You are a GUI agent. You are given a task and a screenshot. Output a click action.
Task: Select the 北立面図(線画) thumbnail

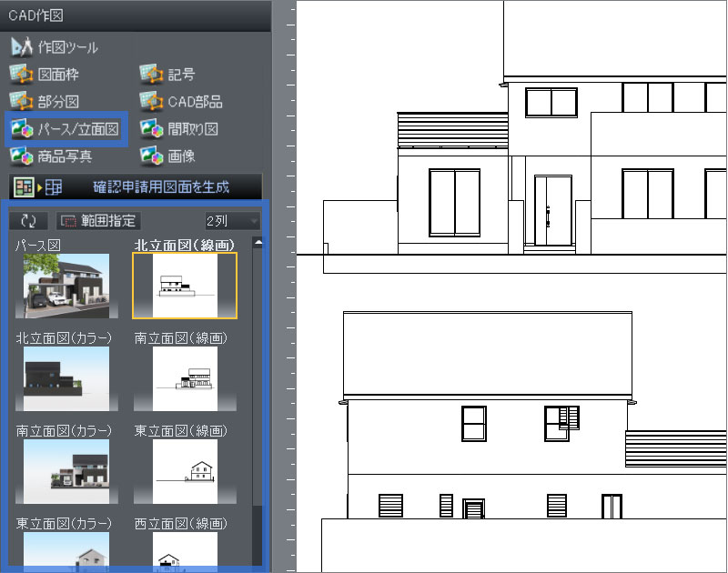185,286
